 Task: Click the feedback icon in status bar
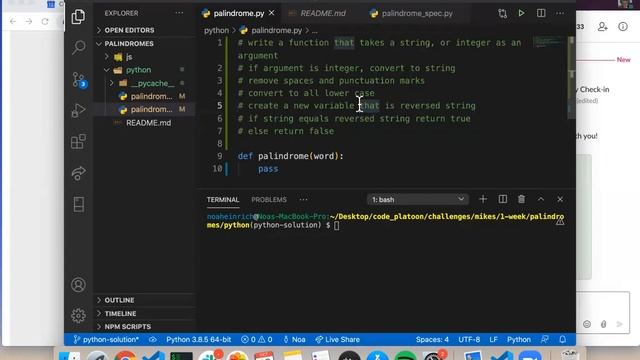click(544, 339)
